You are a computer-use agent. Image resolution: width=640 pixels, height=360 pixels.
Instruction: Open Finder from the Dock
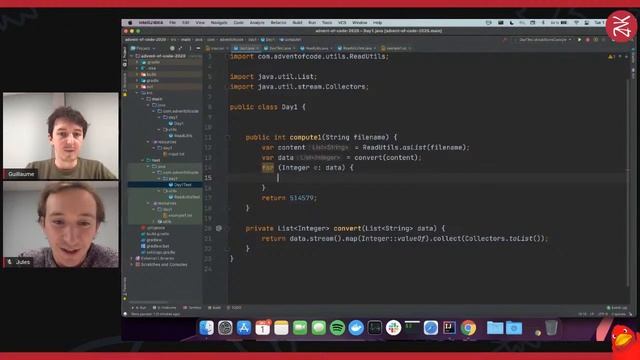click(207, 328)
